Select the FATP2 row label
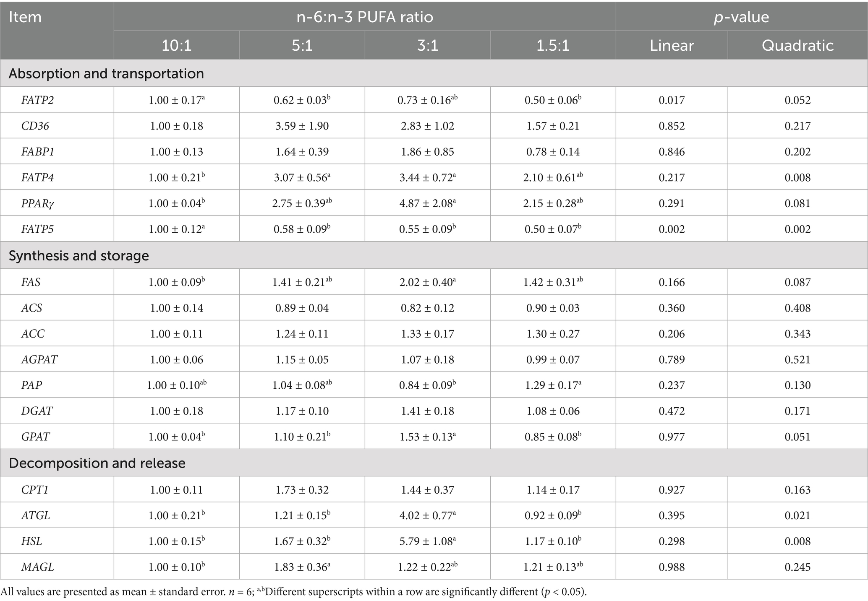Image resolution: width=868 pixels, height=601 pixels. [x=38, y=100]
